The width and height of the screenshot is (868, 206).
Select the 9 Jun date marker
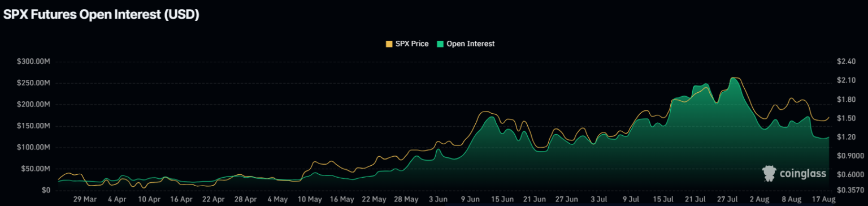tap(471, 199)
